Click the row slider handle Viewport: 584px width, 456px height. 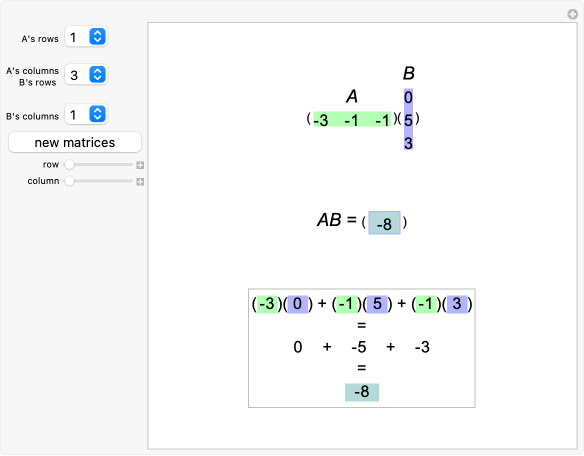(x=69, y=164)
